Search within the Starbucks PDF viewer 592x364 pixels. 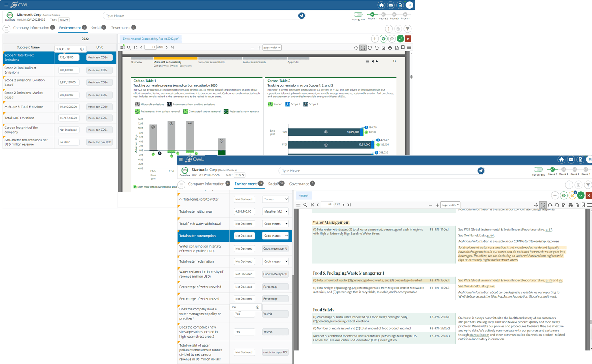tap(305, 205)
